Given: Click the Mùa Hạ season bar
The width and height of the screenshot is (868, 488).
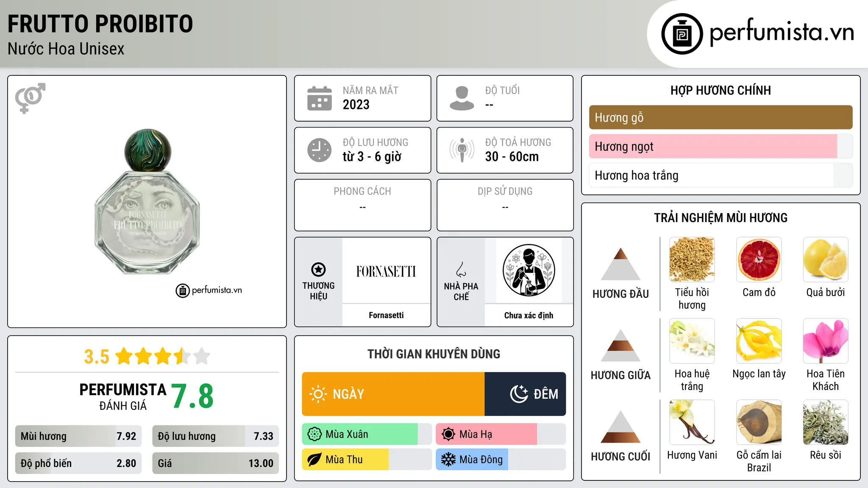Looking at the screenshot, I should coord(501,434).
